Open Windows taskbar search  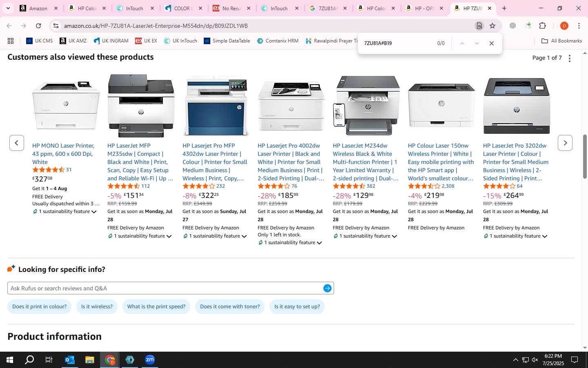(x=29, y=360)
